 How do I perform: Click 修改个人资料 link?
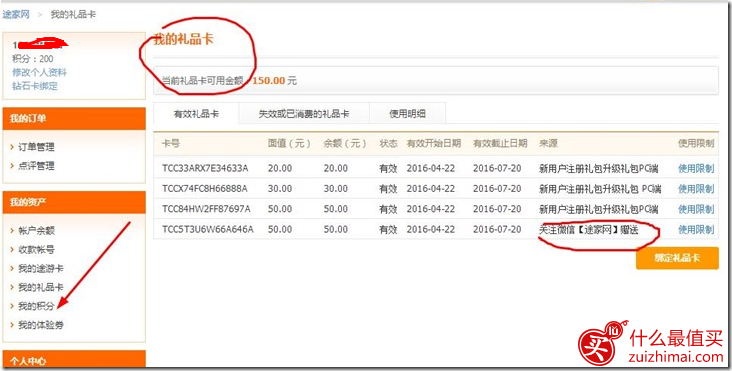(x=39, y=72)
